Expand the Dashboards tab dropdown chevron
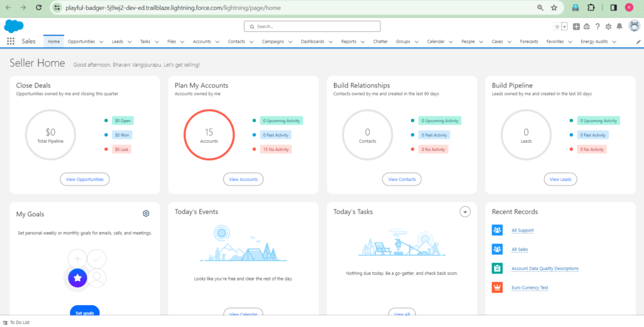This screenshot has width=644, height=327. 331,42
